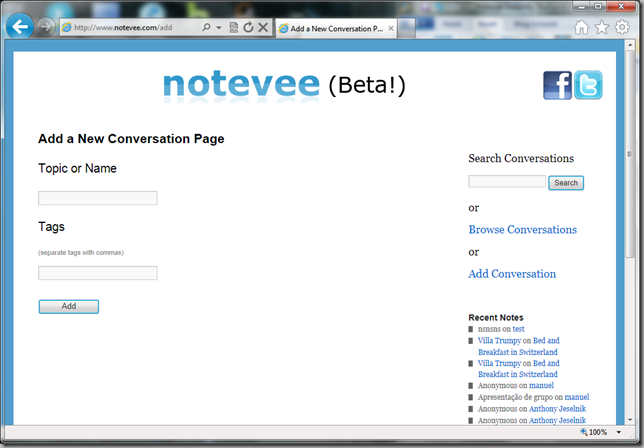Open the test link in Recent Notes
Image resolution: width=644 pixels, height=448 pixels.
click(518, 329)
